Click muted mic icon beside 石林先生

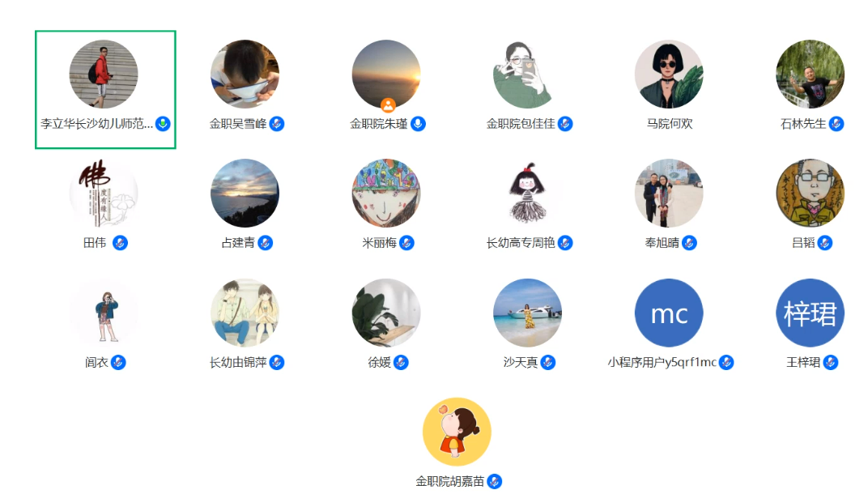click(x=836, y=123)
